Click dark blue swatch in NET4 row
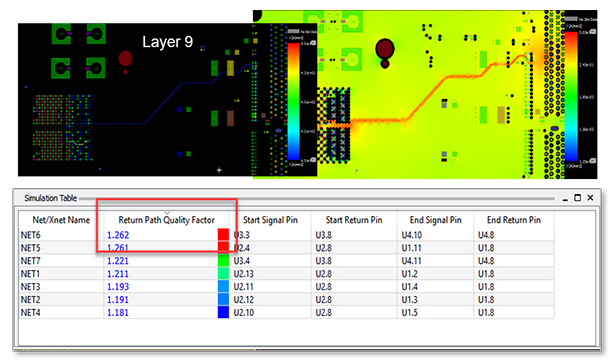Viewport: 611px width, 360px height. 223,312
